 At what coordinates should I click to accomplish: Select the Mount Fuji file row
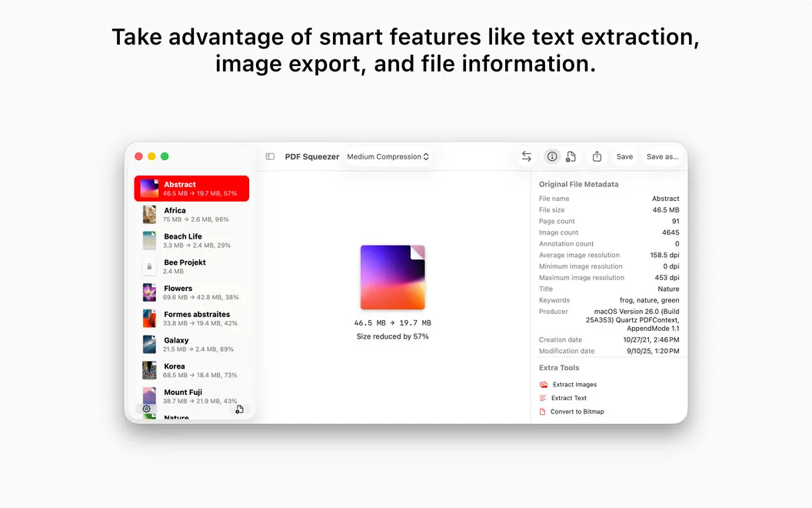tap(191, 396)
